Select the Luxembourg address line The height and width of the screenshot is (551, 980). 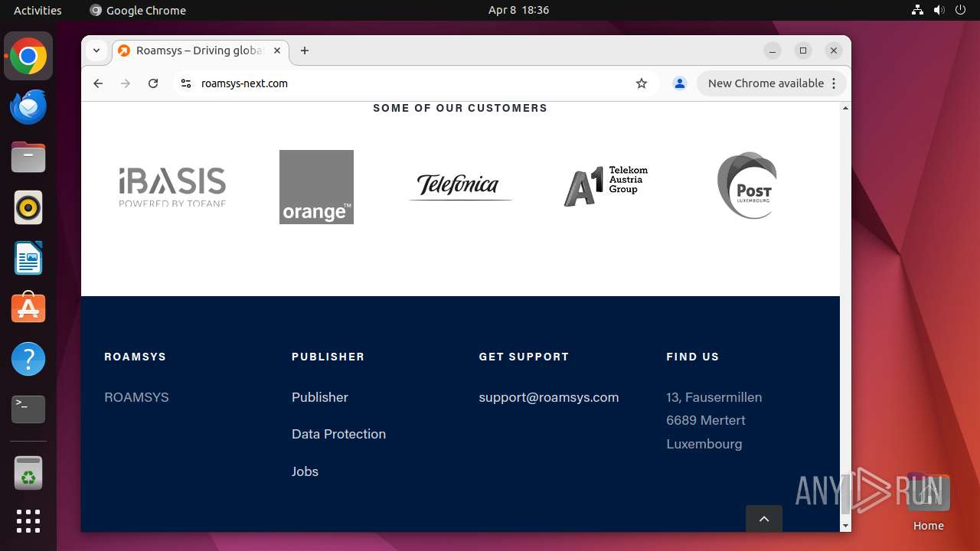tap(704, 444)
